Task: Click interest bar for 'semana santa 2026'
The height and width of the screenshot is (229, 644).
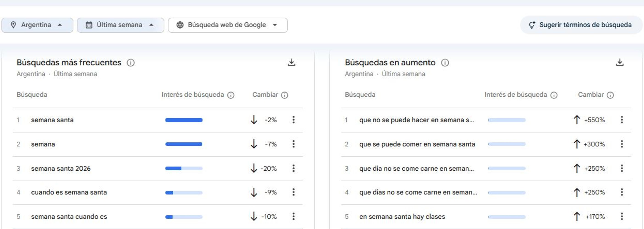Action: [184, 169]
